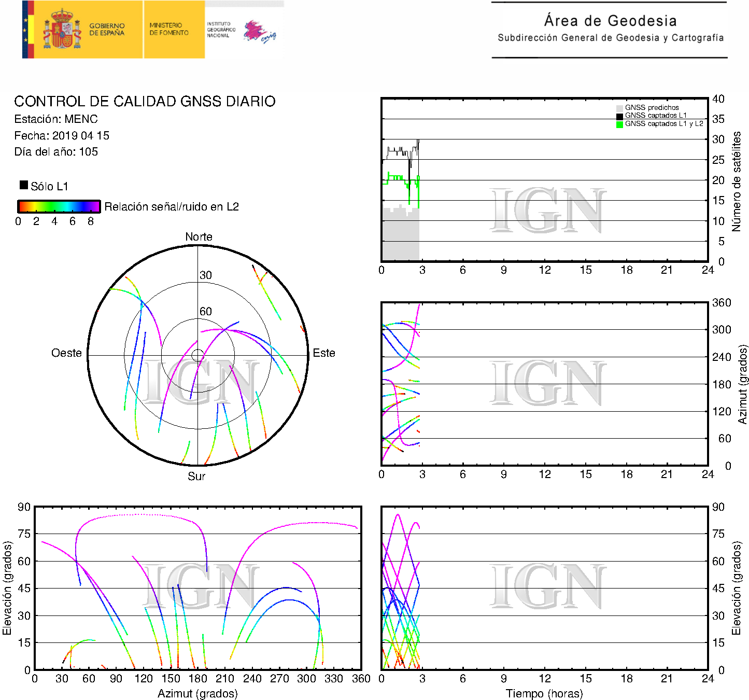
Task: Click the CONTROL DE CALIDAD GNSS DIARIO title
Action: tap(145, 101)
